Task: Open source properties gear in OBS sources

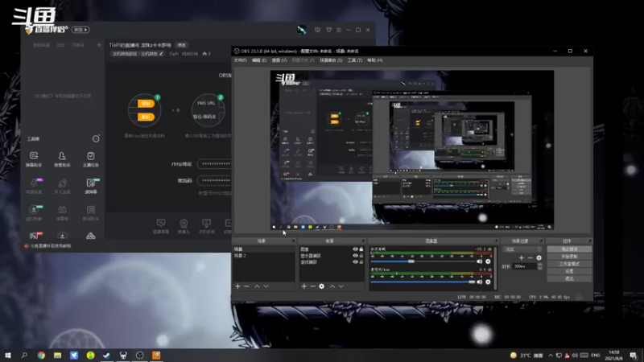Action: click(x=321, y=286)
